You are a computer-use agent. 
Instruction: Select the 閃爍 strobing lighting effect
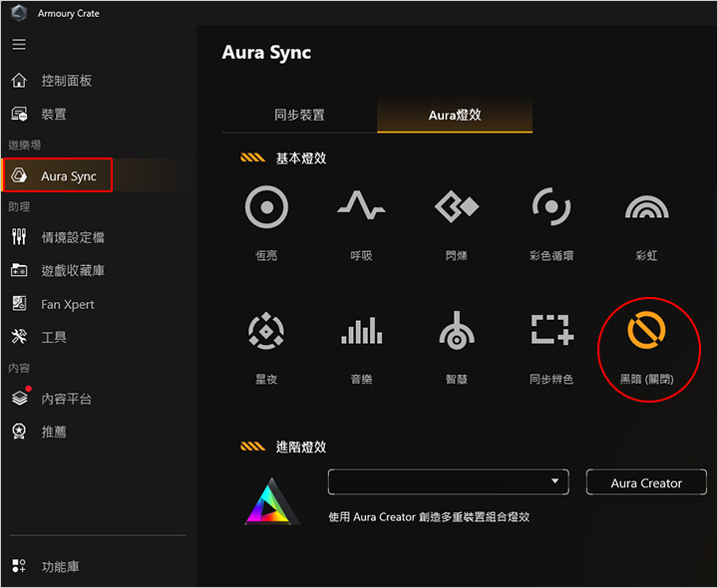click(457, 223)
